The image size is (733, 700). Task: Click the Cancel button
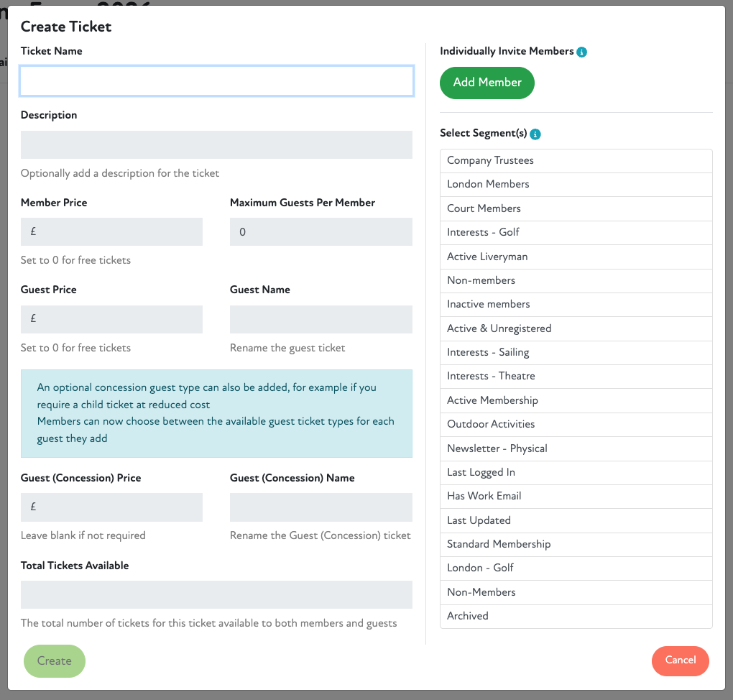click(680, 660)
